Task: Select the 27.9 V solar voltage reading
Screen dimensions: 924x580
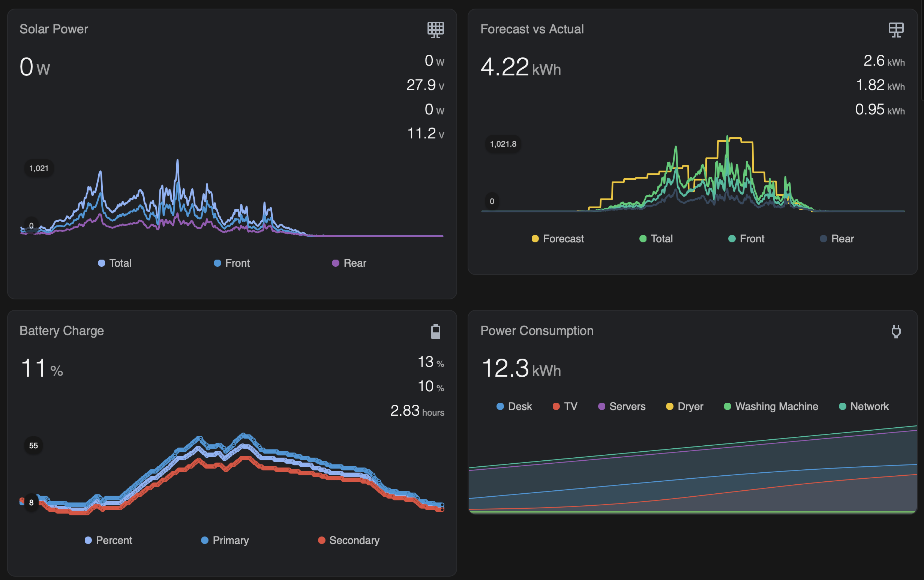Action: [425, 85]
